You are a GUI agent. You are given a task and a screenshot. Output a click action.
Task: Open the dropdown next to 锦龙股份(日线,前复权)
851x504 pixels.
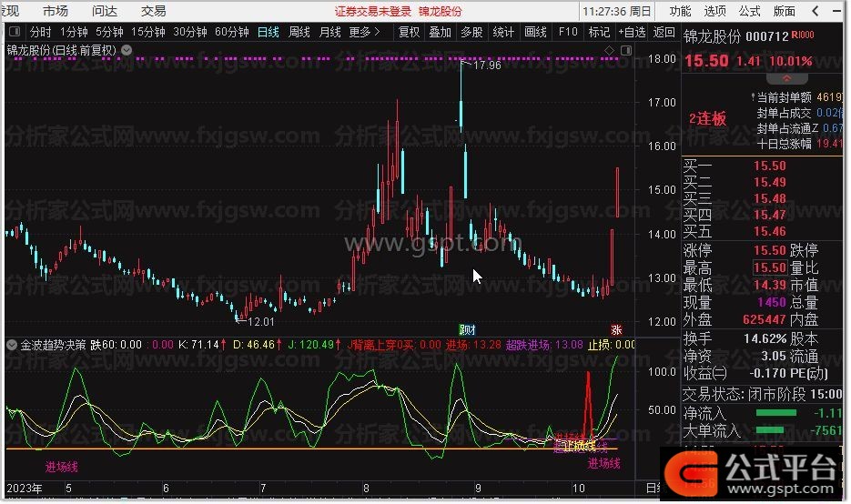tap(127, 50)
